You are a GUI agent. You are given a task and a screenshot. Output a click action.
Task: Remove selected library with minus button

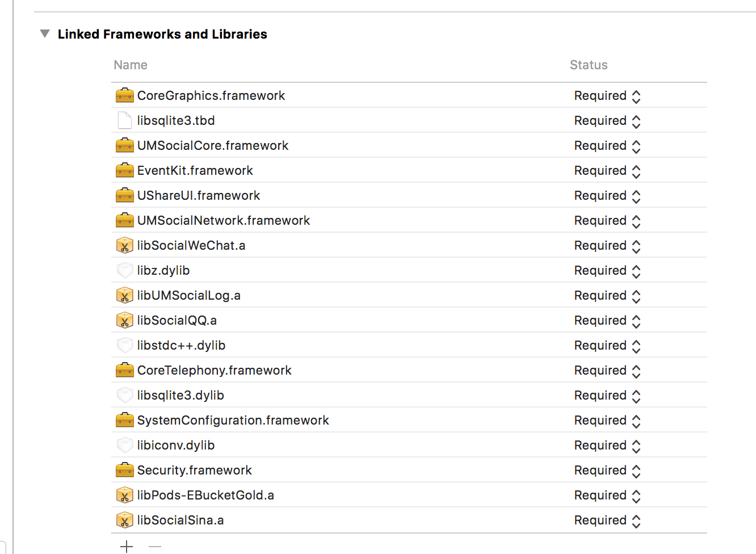tap(155, 547)
